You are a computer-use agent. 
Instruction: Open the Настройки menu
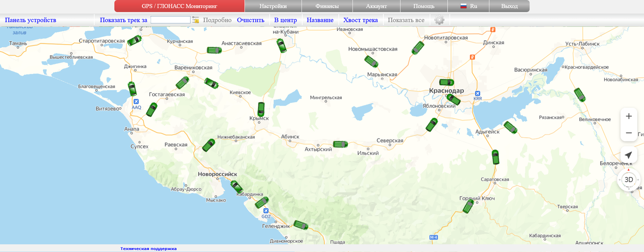273,6
